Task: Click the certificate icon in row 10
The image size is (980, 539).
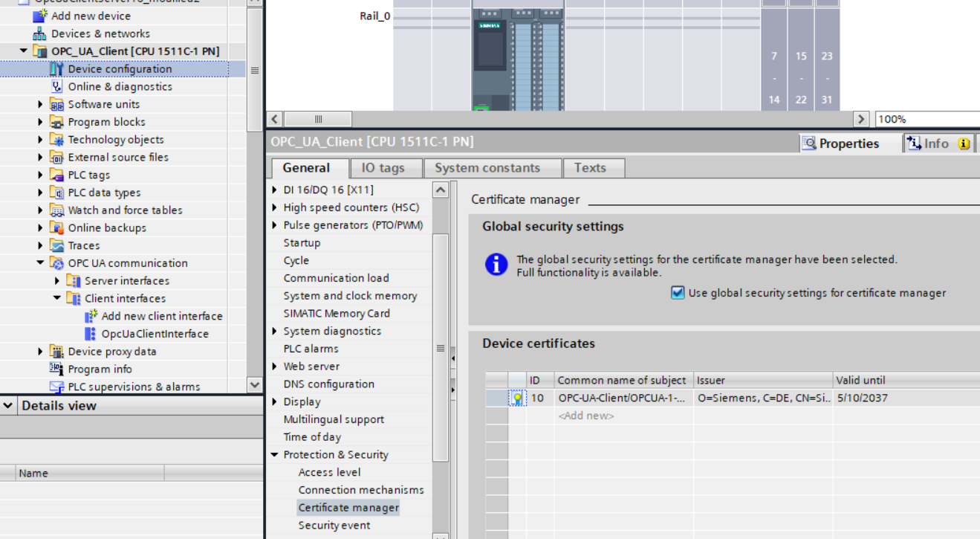Action: 517,398
